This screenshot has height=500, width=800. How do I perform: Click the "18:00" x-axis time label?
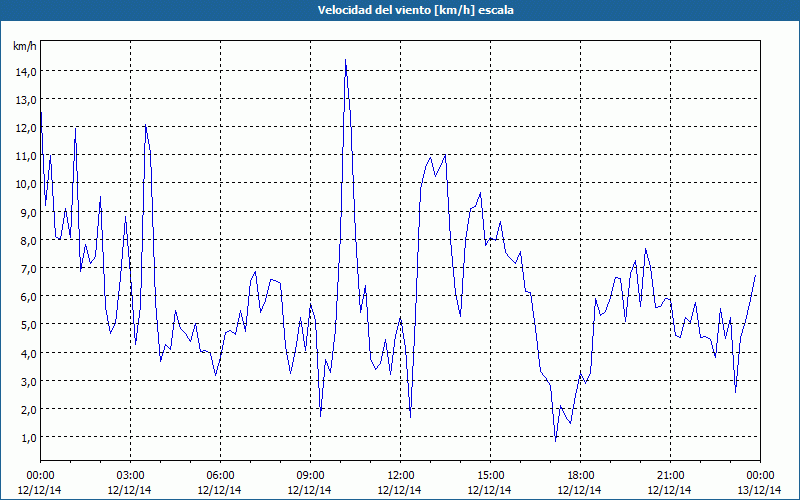point(581,476)
